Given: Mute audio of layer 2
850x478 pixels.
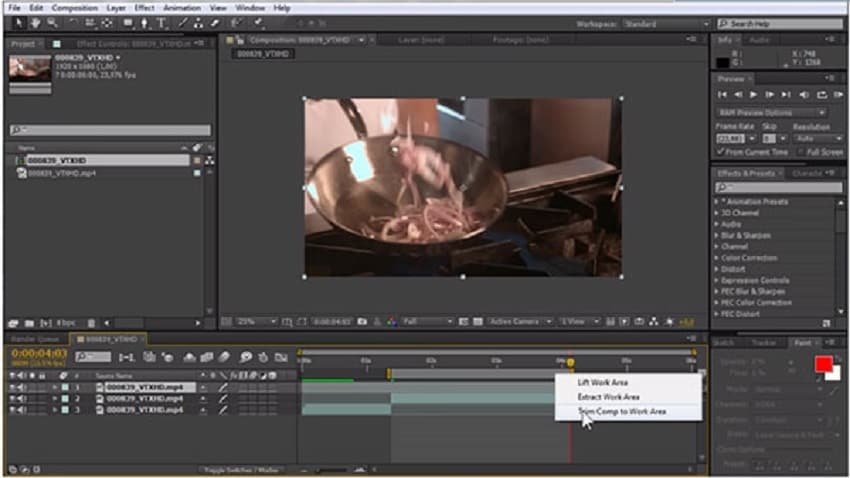Looking at the screenshot, I should coord(22,399).
